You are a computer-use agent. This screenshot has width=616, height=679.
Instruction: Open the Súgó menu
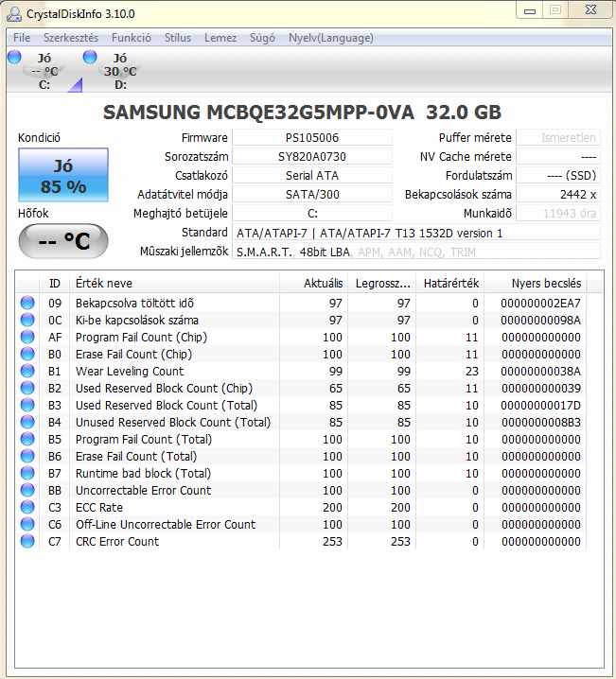pos(262,38)
